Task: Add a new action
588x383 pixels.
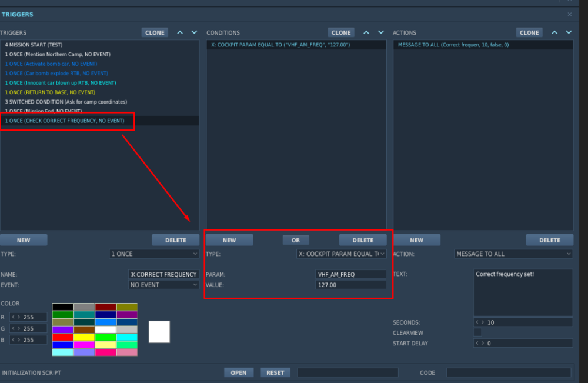Action: point(416,240)
